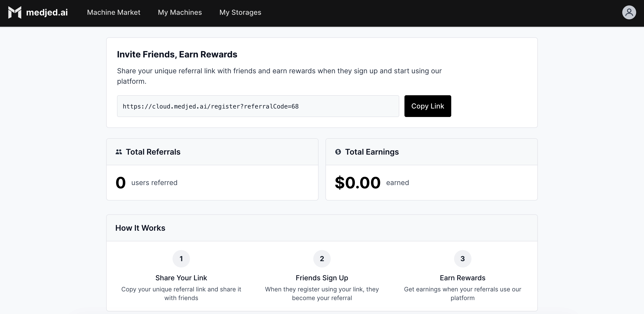Select step 3 circle above Earn Rewards
The image size is (644, 314).
(x=463, y=259)
